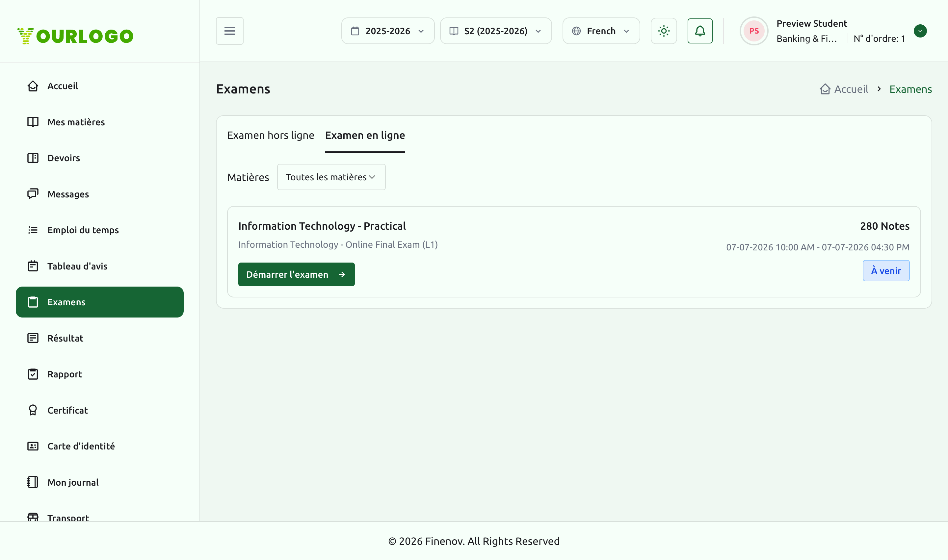This screenshot has width=948, height=560.
Task: Open Mes matières book icon in sidebar
Action: click(x=33, y=122)
